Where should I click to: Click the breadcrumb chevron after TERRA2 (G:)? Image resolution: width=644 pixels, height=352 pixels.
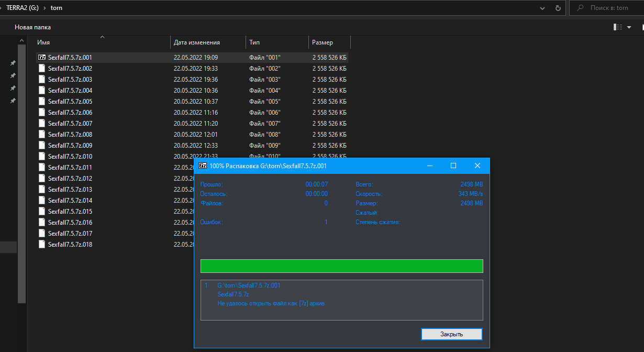[44, 8]
